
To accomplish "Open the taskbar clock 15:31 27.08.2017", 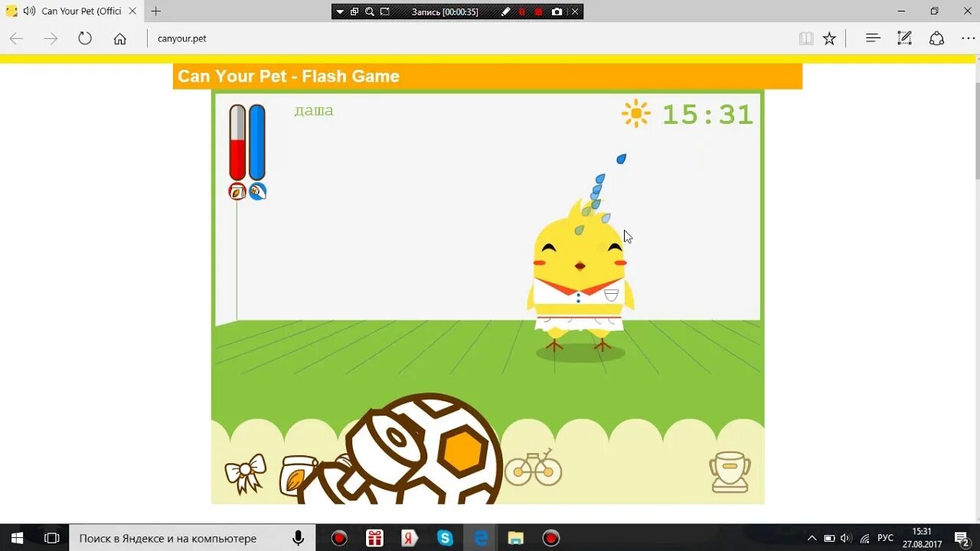I will point(922,538).
